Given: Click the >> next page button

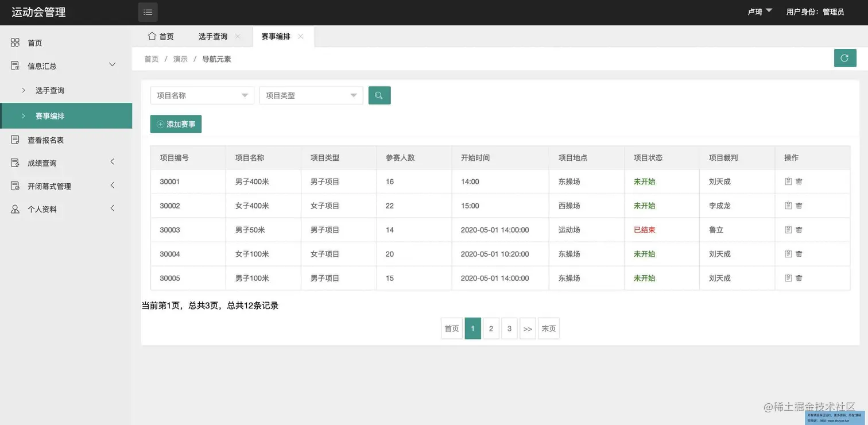Looking at the screenshot, I should [528, 329].
